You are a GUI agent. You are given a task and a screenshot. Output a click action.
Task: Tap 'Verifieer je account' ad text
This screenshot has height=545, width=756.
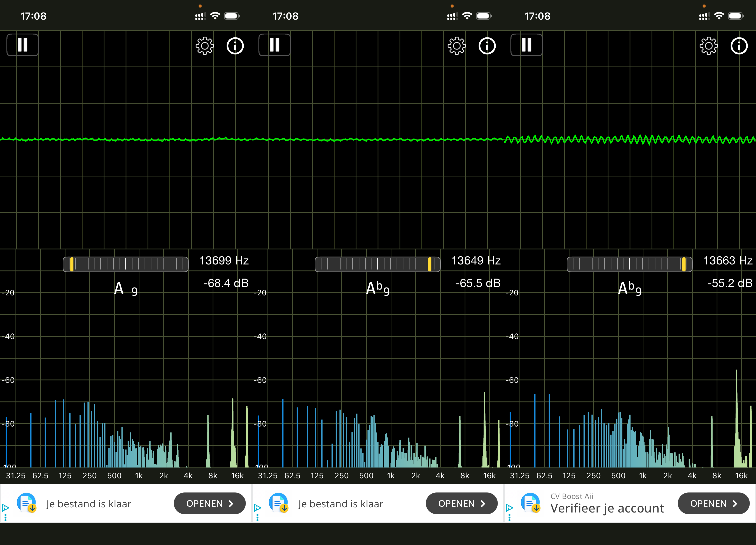click(x=607, y=508)
